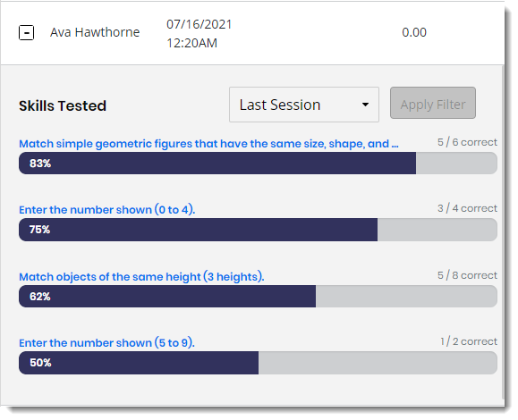Click the 83% progress bar
518x420 pixels.
258,163
